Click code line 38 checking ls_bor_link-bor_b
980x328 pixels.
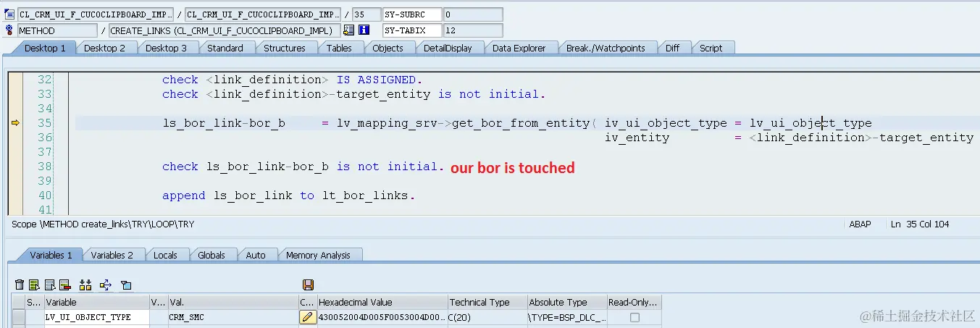pos(303,167)
